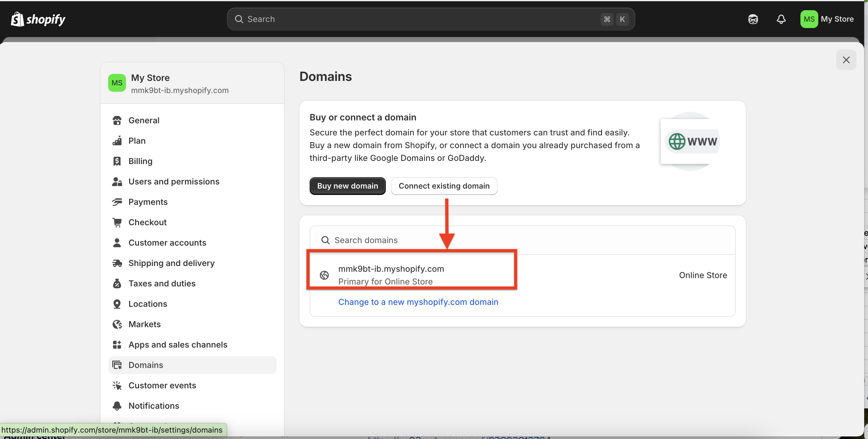Open the General settings section
The image size is (868, 439).
pos(144,120)
